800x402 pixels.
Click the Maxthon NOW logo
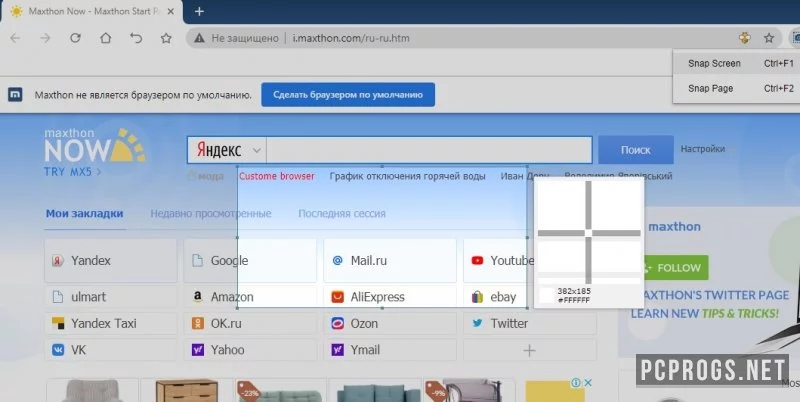[x=94, y=146]
